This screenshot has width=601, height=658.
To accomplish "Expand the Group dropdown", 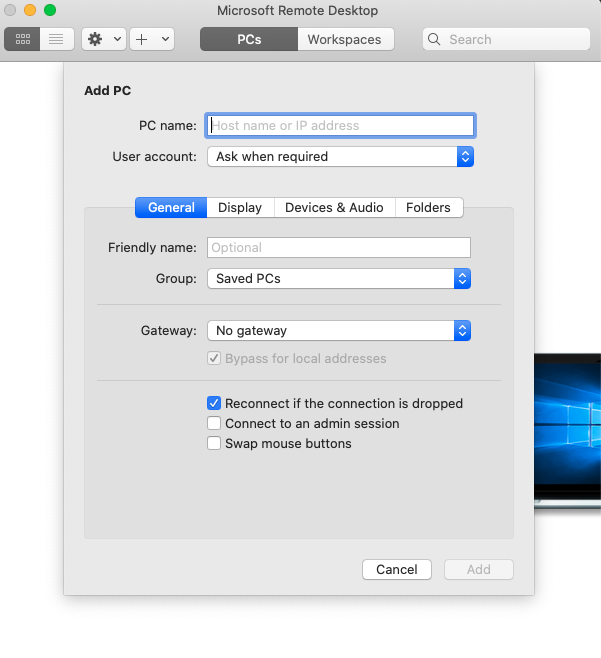I will (338, 278).
